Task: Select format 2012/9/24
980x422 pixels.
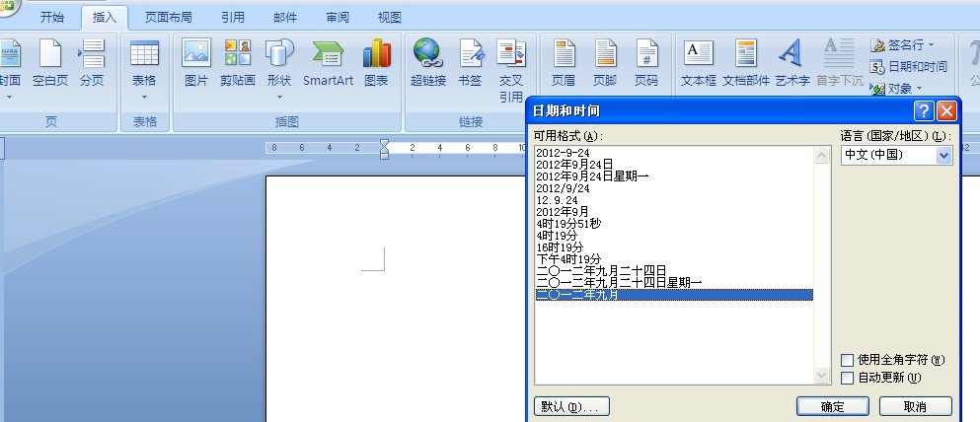Action: pyautogui.click(x=674, y=188)
